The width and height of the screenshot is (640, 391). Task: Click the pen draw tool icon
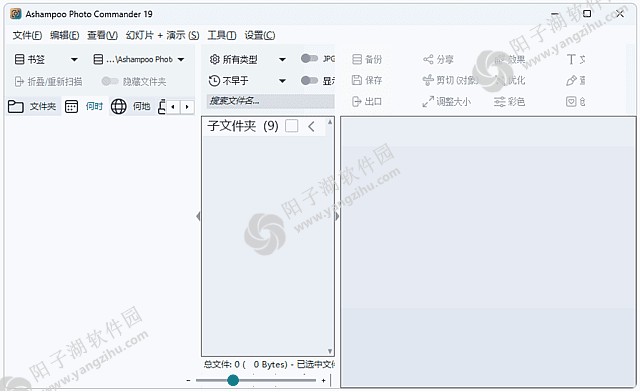point(571,80)
